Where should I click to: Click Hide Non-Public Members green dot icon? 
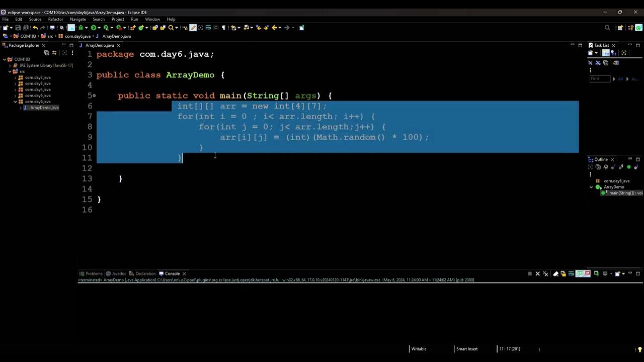coord(629,167)
